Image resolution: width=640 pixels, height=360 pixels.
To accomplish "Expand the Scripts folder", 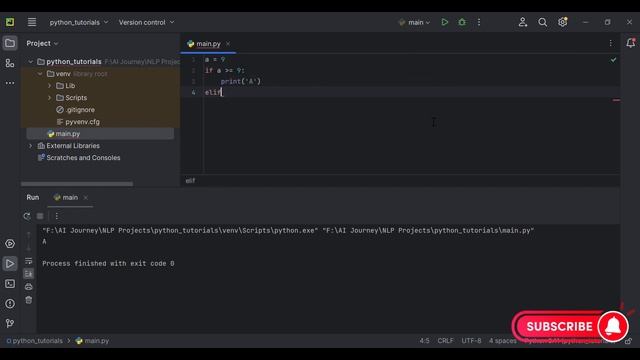I will click(x=50, y=98).
